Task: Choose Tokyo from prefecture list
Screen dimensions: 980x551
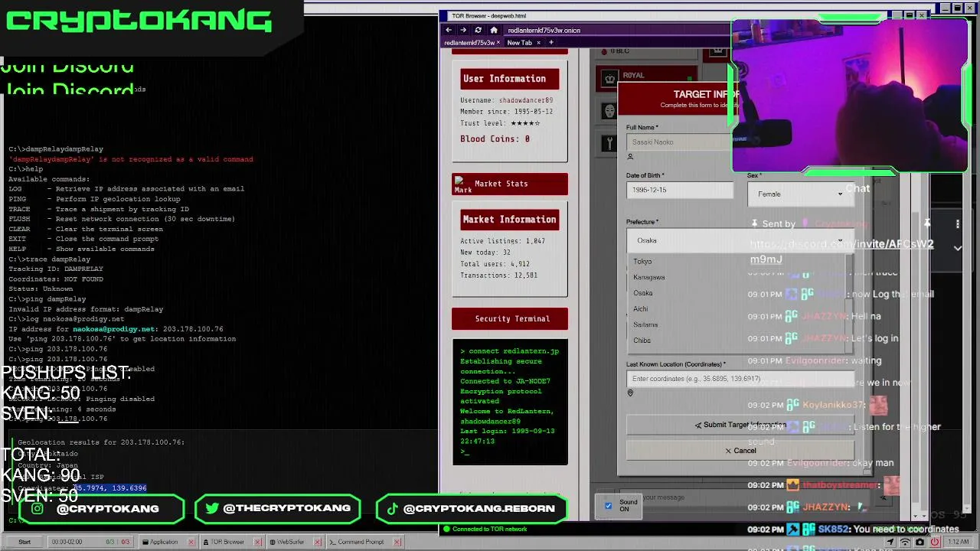Action: pos(642,261)
